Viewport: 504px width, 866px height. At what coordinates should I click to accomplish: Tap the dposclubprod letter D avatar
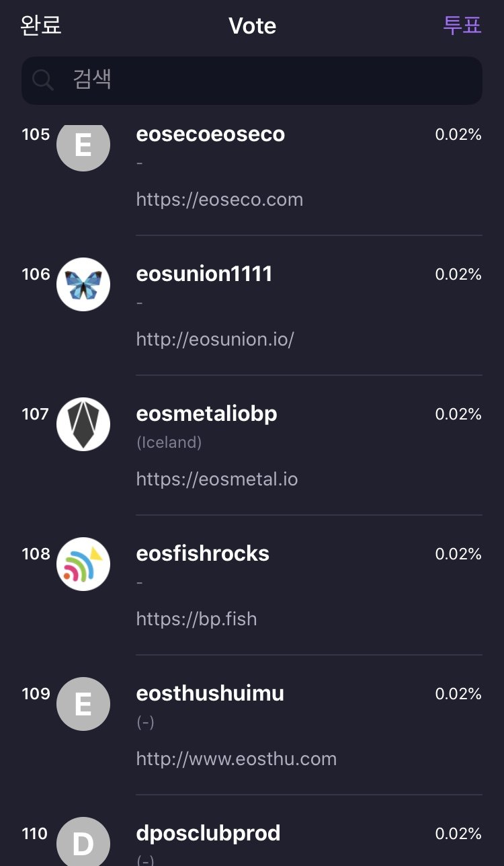pos(83,842)
